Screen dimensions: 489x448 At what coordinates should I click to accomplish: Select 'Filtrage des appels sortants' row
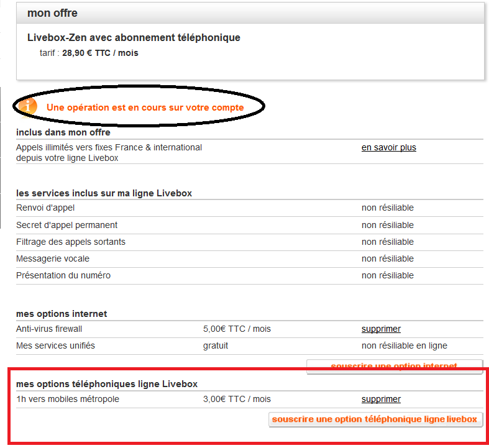coord(250,242)
